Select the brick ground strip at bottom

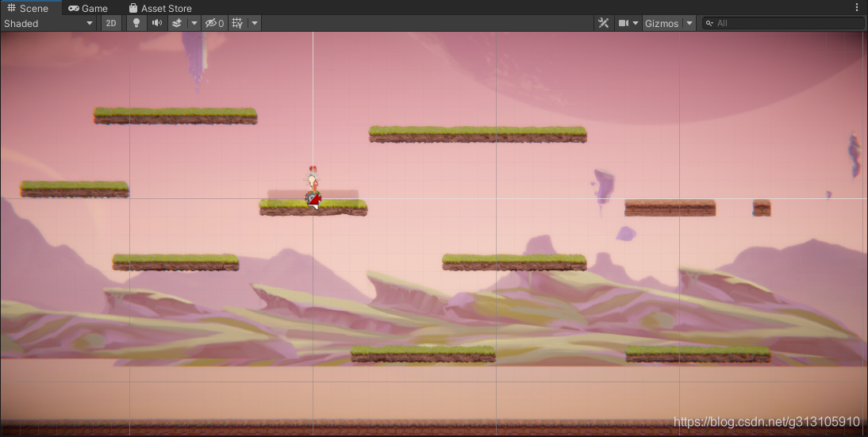[434, 427]
